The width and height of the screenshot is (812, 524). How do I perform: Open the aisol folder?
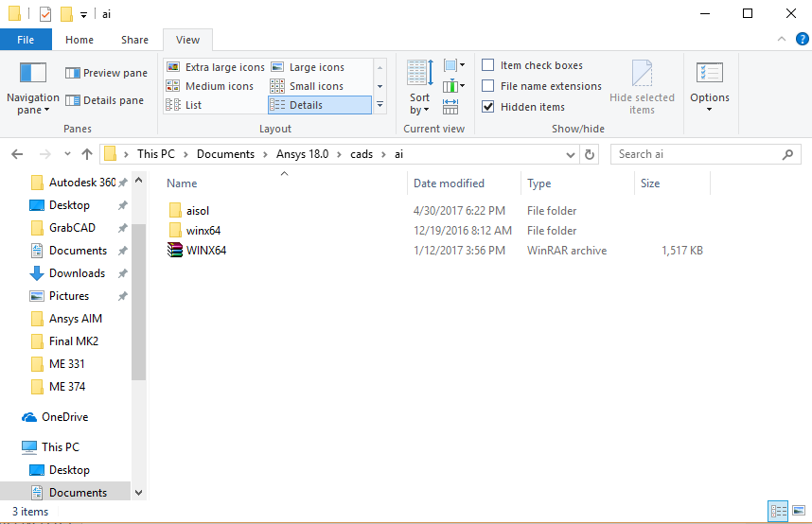(189, 211)
